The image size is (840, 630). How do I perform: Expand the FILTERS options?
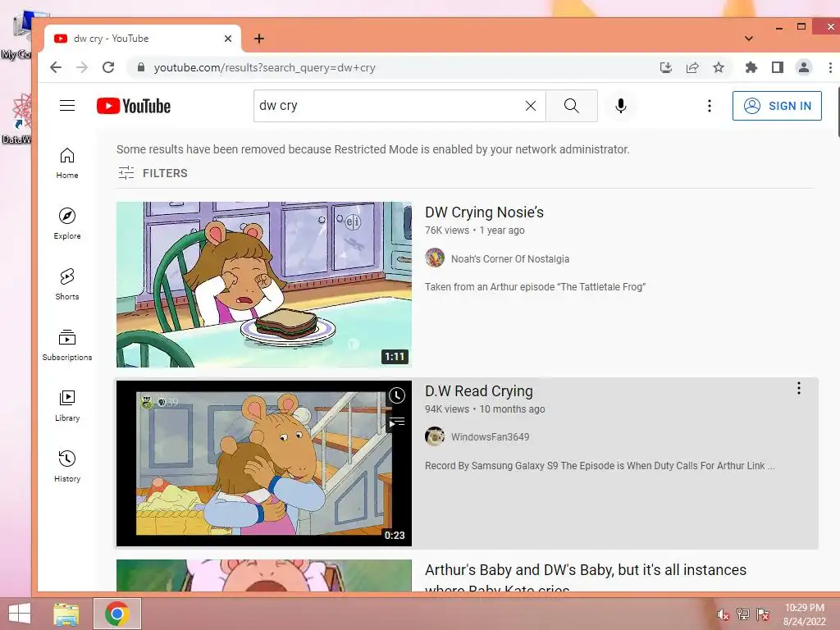[153, 173]
